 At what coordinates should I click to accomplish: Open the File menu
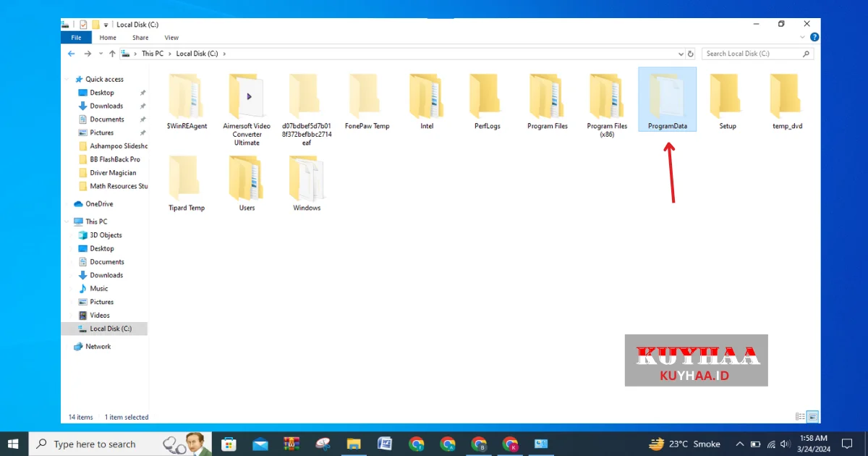point(76,38)
